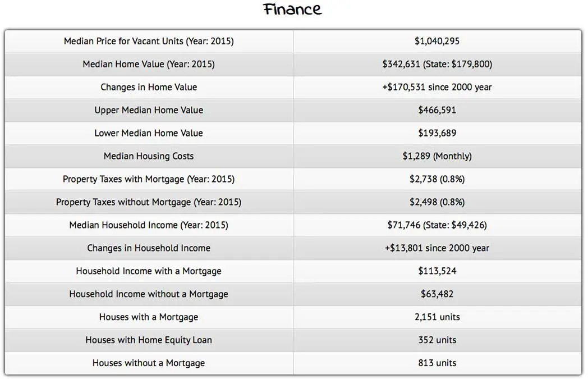Image resolution: width=588 pixels, height=379 pixels.
Task: Select Median Price for Vacant Units label
Action: coord(149,41)
